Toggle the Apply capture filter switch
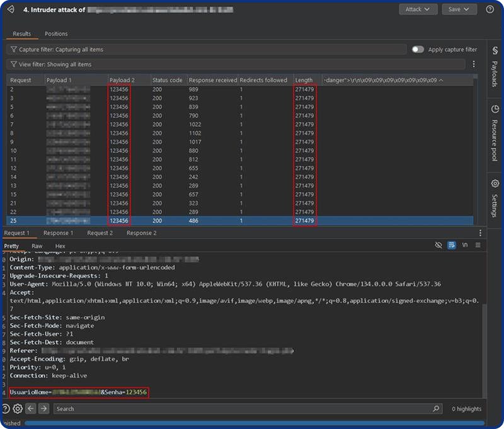Screen dimensions: 504x429 [418, 49]
